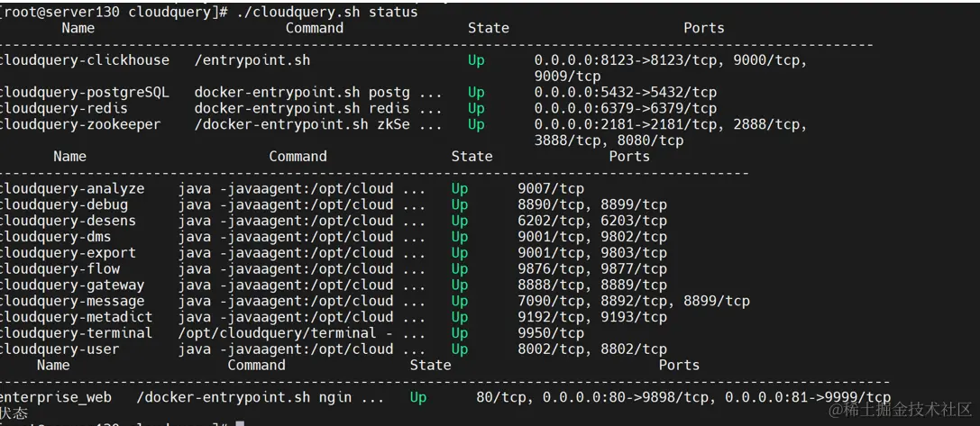
Task: Select the cloudquery-dms service name
Action: (x=56, y=237)
